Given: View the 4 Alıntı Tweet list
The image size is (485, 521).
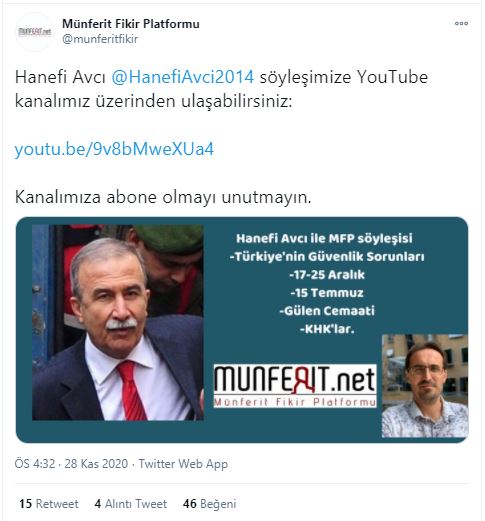Looking at the screenshot, I should point(131,503).
